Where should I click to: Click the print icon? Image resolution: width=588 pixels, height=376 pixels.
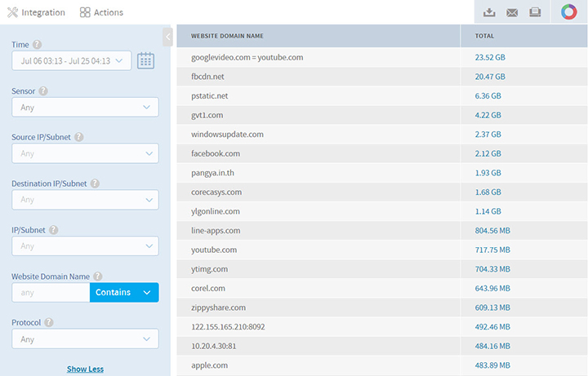[535, 12]
